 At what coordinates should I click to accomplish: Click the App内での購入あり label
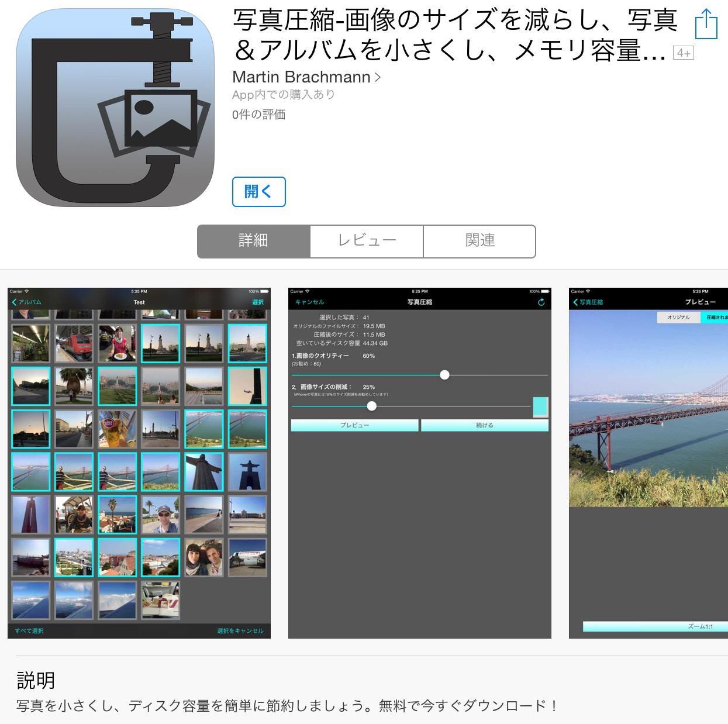tap(284, 95)
